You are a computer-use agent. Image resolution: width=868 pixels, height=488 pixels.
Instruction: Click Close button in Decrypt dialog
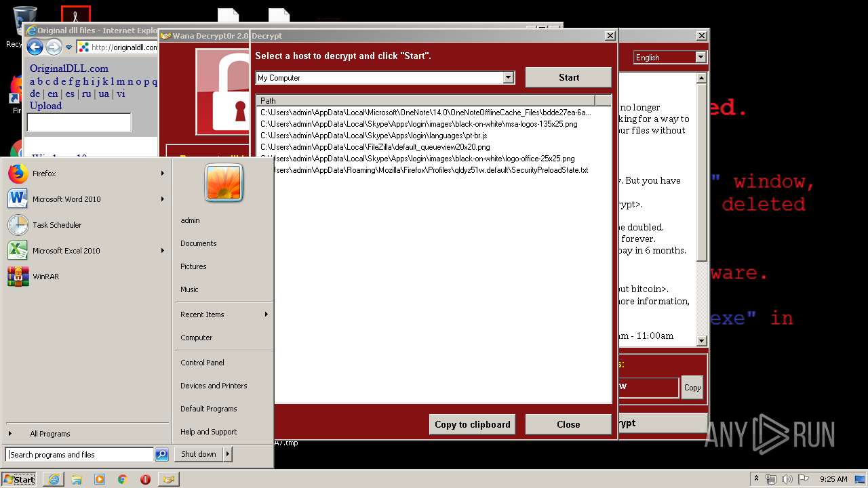pos(568,424)
